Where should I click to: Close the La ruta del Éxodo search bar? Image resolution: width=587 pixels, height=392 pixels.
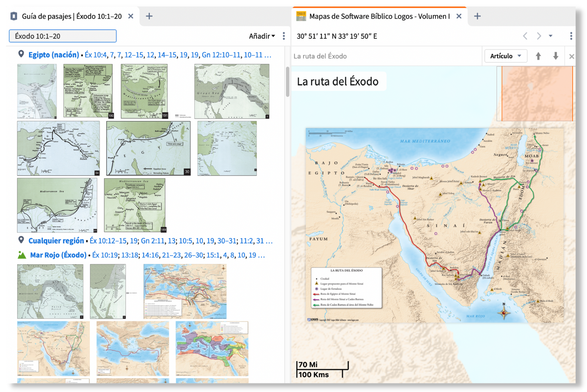pyautogui.click(x=571, y=56)
